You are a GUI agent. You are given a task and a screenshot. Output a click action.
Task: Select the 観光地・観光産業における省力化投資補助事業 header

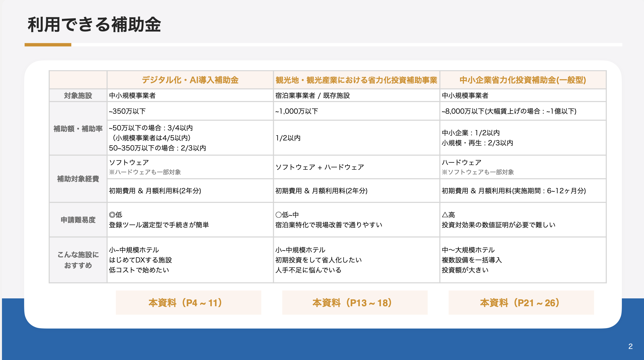tap(356, 80)
